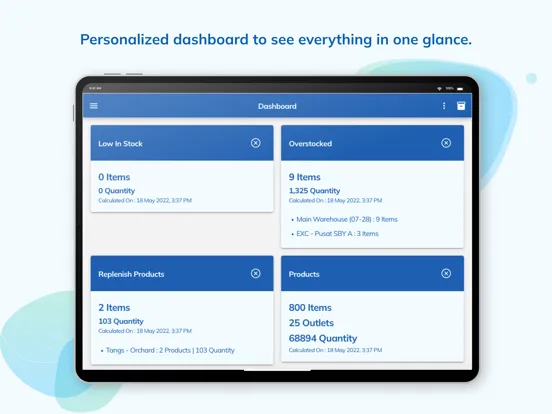Open the Replenish Products card header

click(182, 274)
